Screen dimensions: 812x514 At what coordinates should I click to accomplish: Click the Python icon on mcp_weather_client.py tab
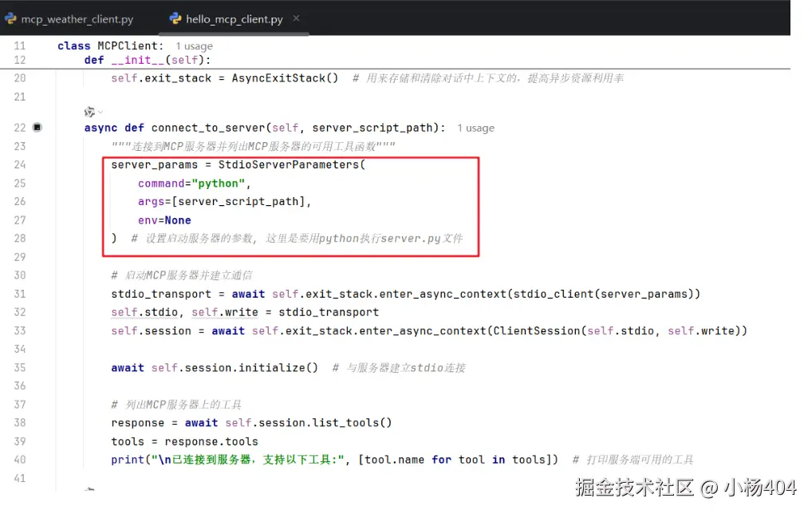[10, 19]
